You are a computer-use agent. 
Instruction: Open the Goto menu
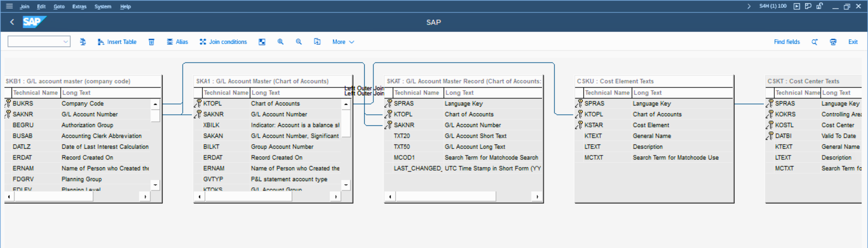coord(59,6)
